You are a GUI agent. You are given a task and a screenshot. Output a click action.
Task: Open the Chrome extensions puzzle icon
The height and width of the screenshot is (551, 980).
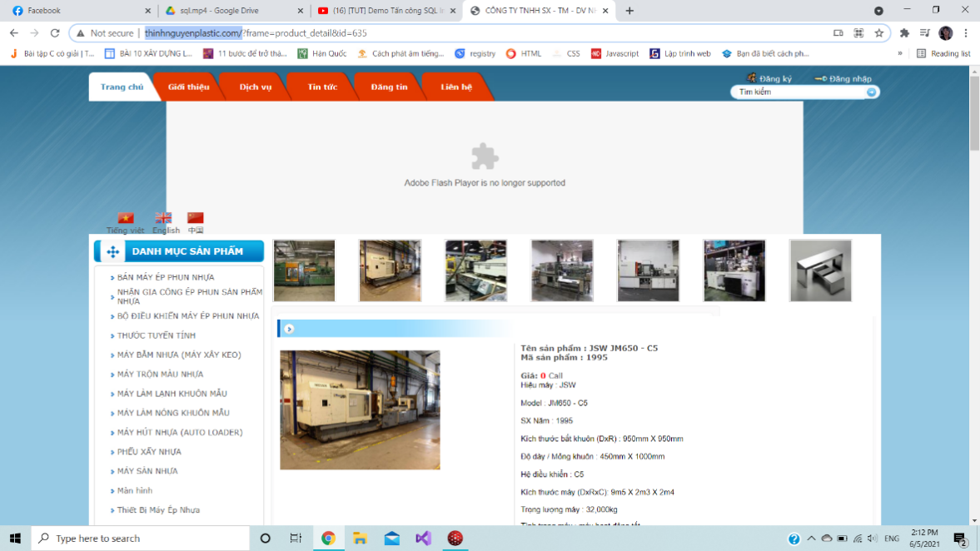[904, 33]
